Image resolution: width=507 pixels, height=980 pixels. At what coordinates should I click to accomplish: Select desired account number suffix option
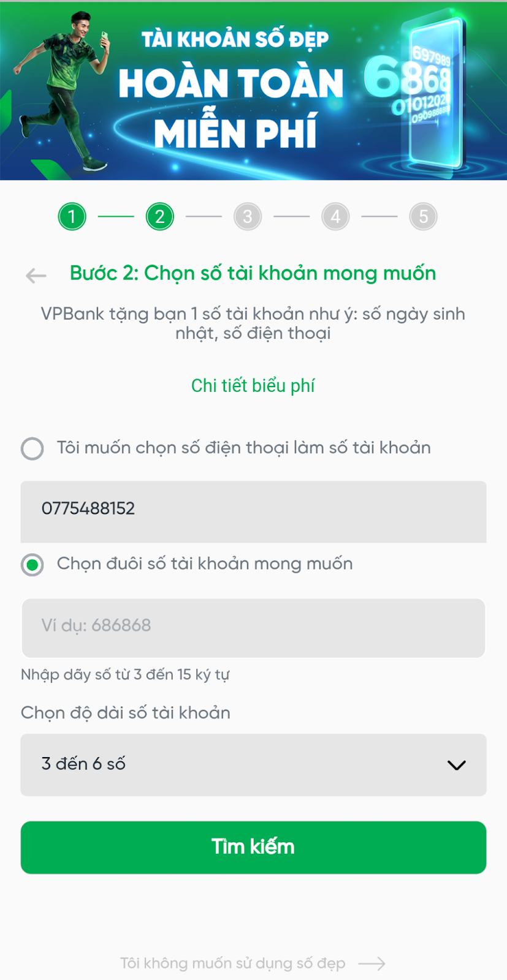[x=32, y=565]
